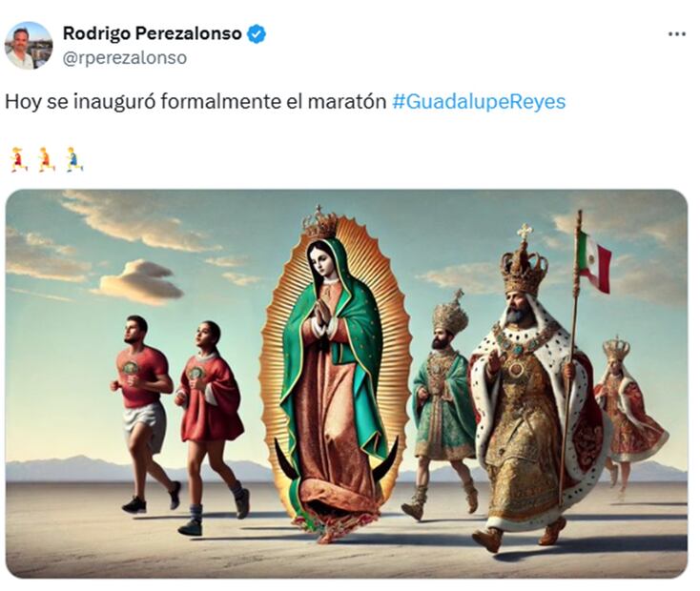Viewport: 700px width, 591px height.
Task: Open the @rperezalonso handle link
Action: (125, 58)
